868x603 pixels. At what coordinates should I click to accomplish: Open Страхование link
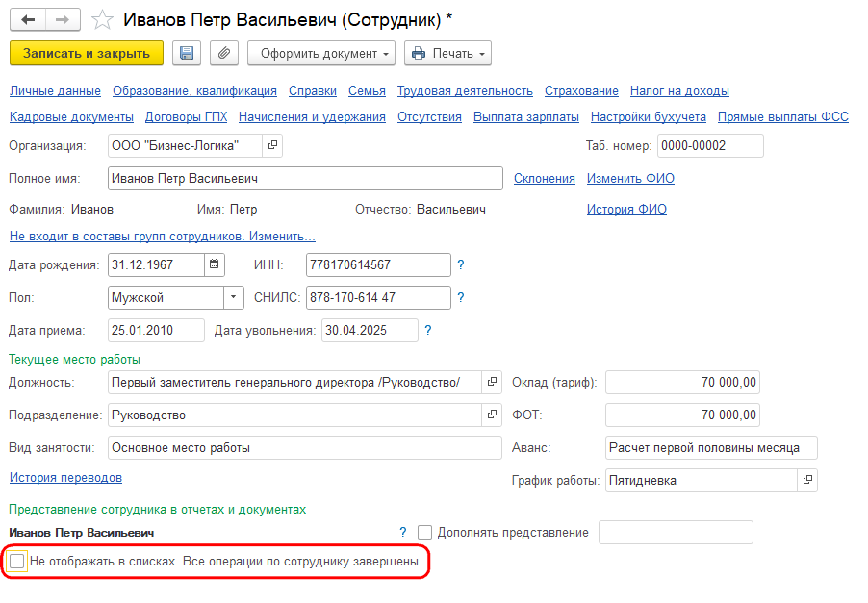point(581,91)
